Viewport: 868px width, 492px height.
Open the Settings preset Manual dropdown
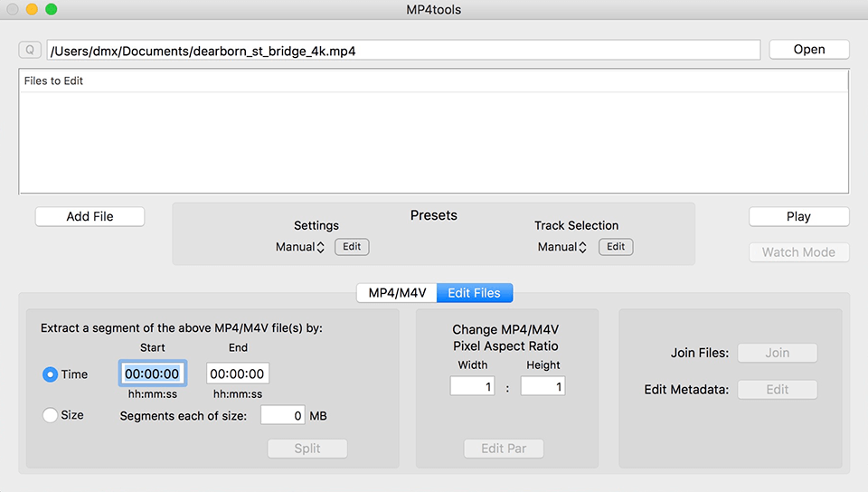tap(300, 247)
